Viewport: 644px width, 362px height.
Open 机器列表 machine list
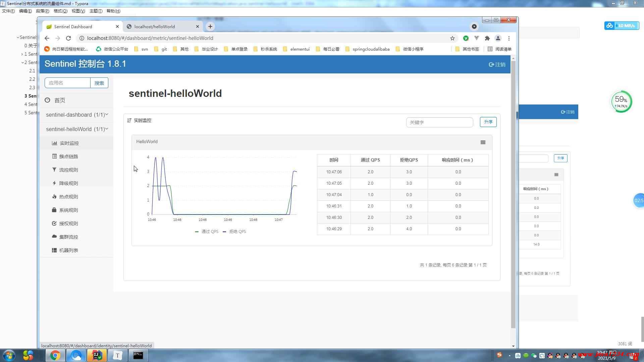(68, 250)
